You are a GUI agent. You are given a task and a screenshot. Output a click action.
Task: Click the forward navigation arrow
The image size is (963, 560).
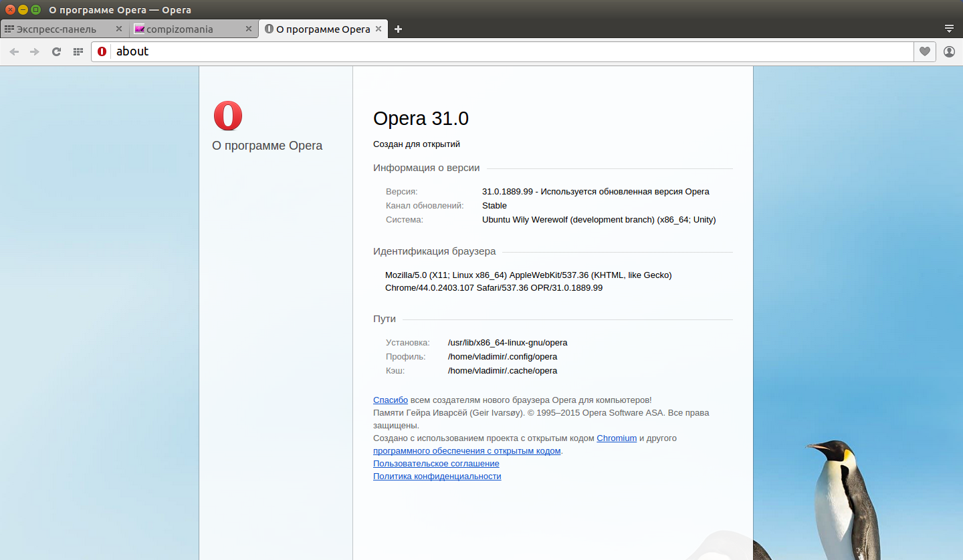35,51
